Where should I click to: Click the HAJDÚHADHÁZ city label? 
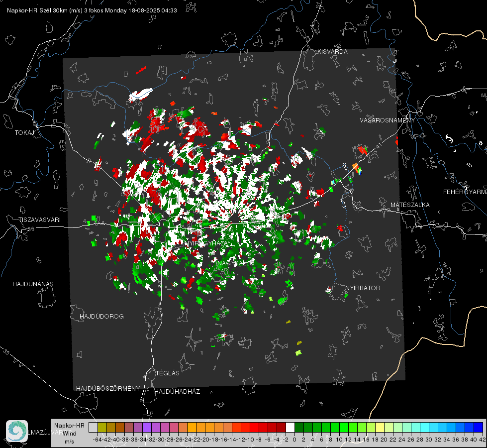tap(177, 391)
